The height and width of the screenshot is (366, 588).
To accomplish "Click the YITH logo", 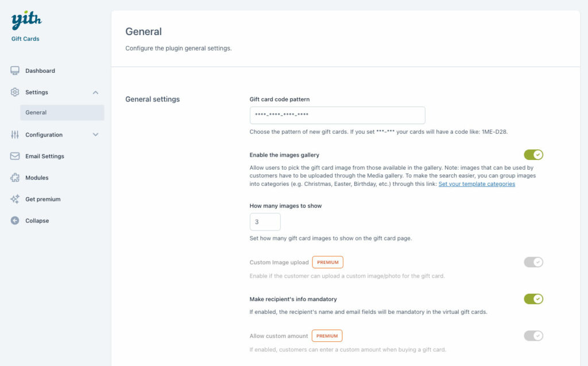I will tap(26, 20).
